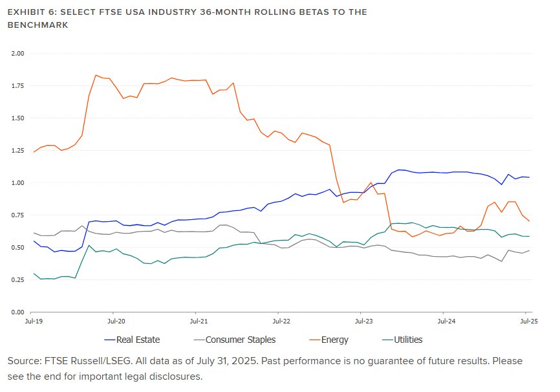Click the Jul-24 x-axis label
560x392 pixels.
446,320
